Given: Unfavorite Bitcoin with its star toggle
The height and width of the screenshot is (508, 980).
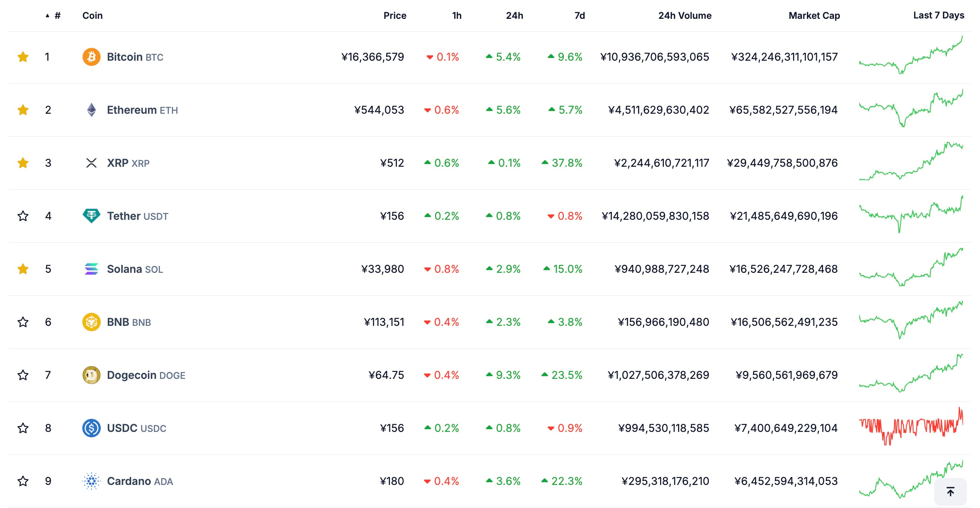Looking at the screenshot, I should tap(23, 57).
